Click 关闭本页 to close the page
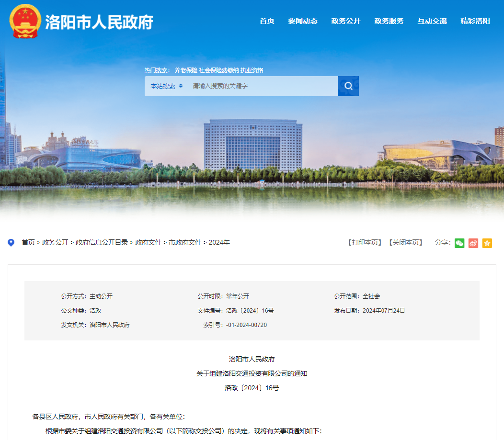Image resolution: width=504 pixels, height=440 pixels. point(405,243)
